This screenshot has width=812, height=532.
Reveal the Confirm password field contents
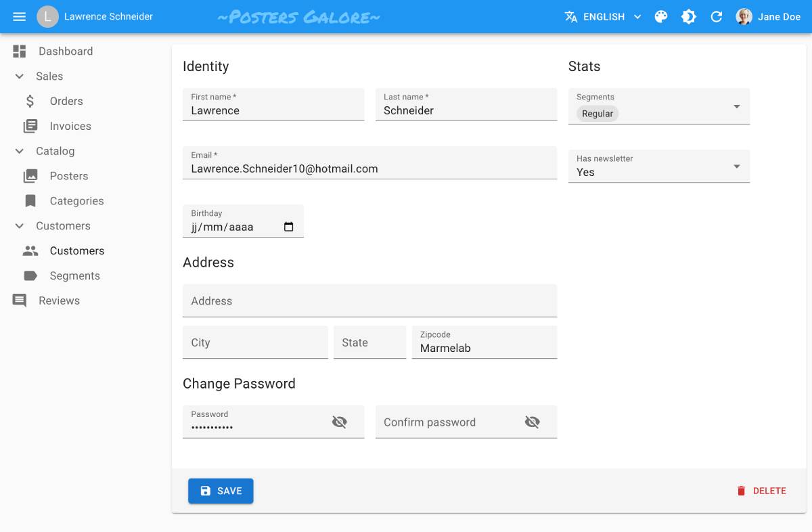point(533,422)
